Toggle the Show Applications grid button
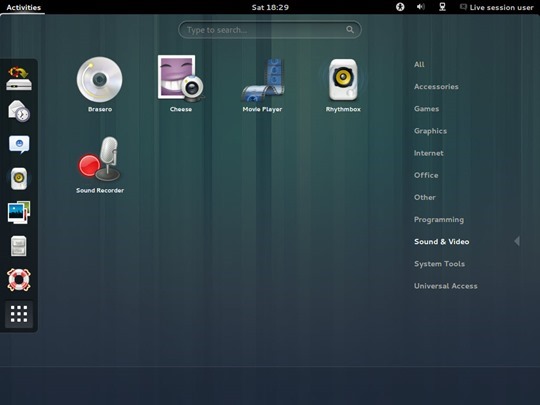Screen dimensions: 540x405 tap(19, 314)
